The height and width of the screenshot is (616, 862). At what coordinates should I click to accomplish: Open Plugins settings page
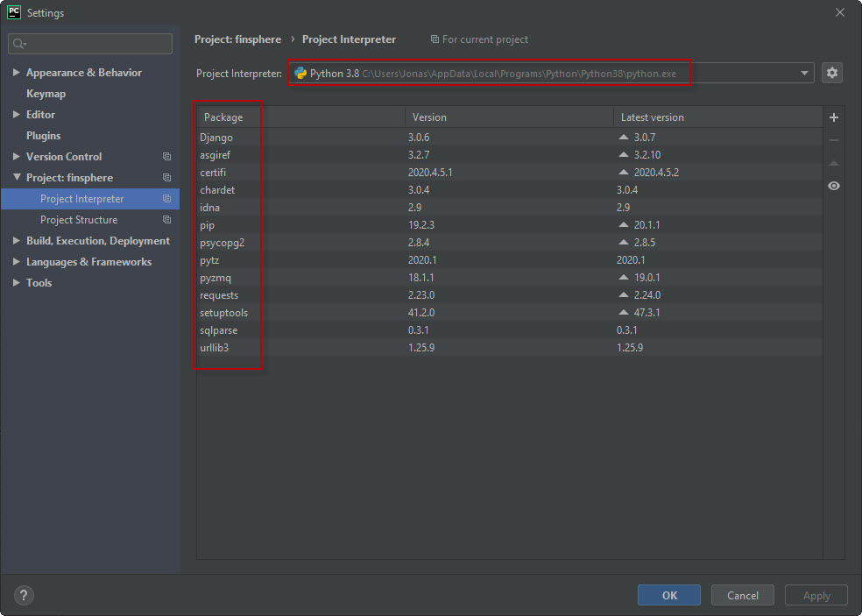[44, 135]
